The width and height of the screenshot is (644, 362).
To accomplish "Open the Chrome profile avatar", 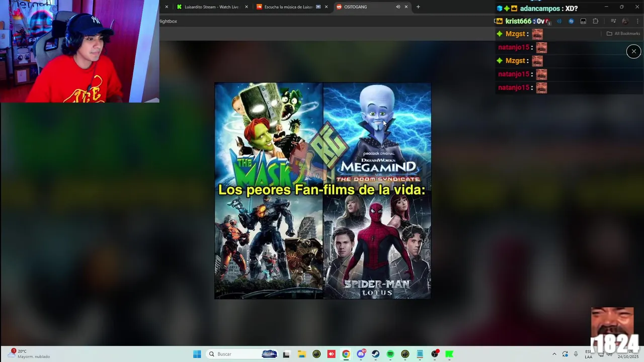I will click(625, 21).
